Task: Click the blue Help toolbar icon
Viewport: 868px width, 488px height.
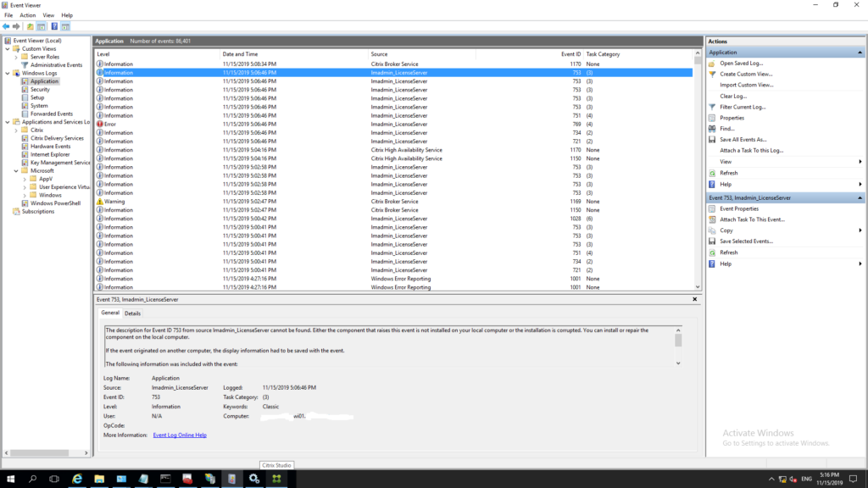Action: pos(54,26)
